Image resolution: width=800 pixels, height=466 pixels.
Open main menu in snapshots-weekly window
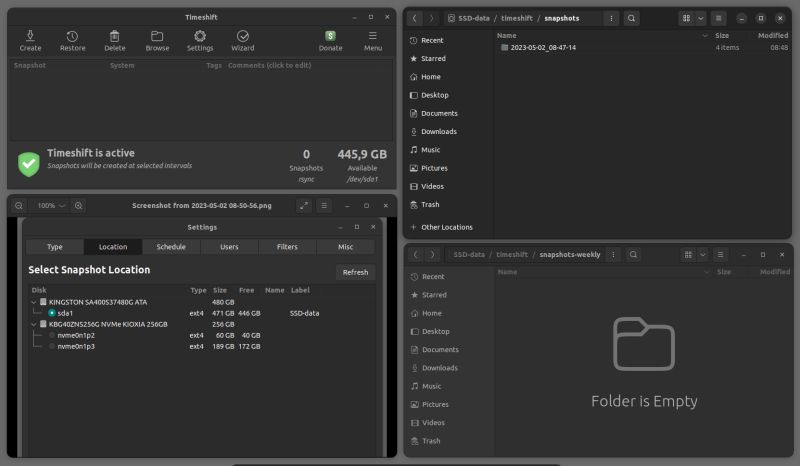(720, 255)
